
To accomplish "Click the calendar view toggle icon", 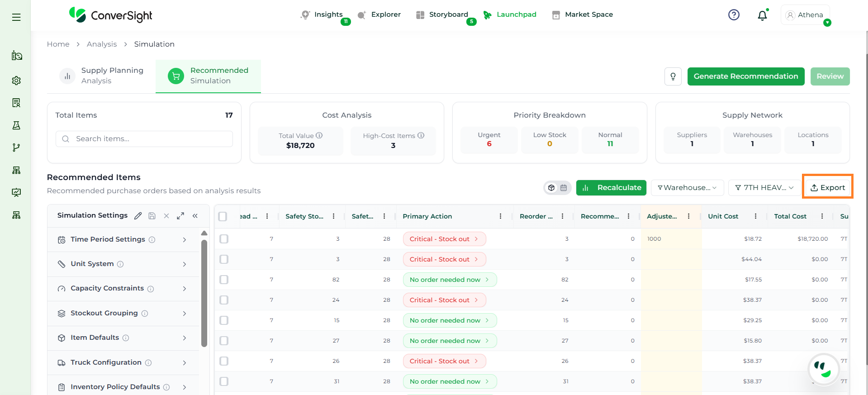I will (564, 188).
